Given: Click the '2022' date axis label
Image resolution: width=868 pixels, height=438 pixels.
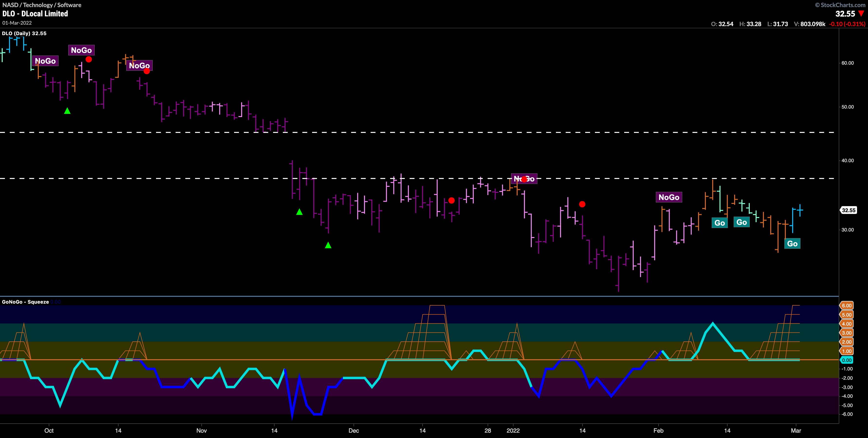Looking at the screenshot, I should tap(513, 431).
